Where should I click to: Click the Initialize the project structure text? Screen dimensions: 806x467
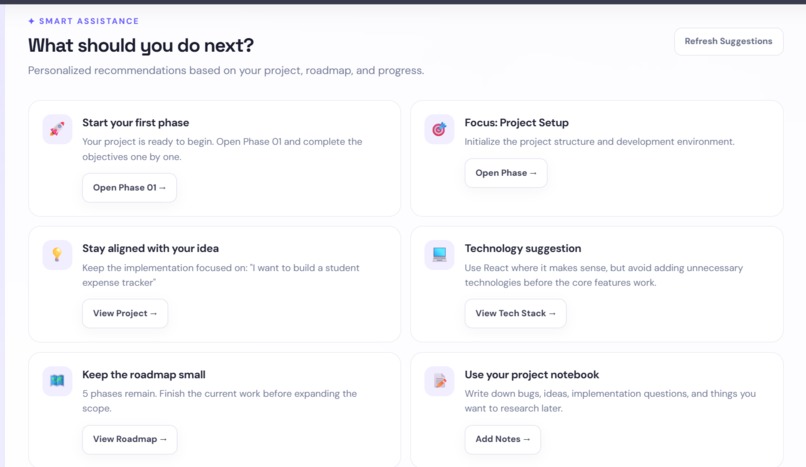click(x=599, y=142)
